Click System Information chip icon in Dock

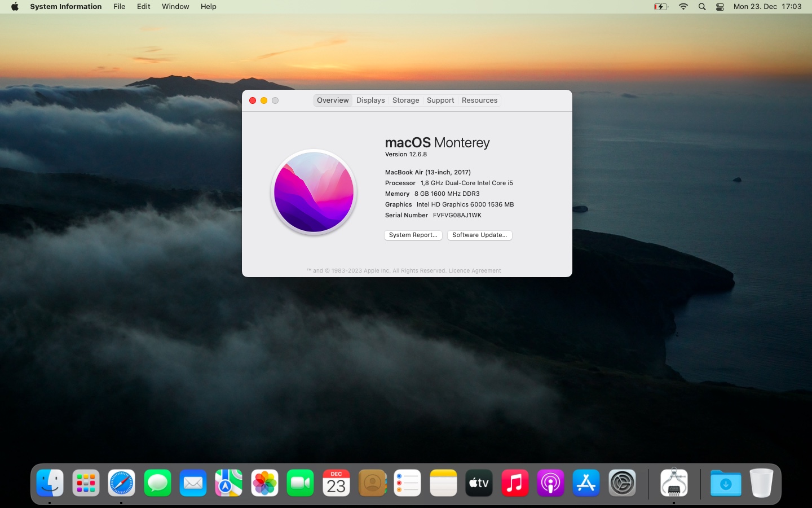[x=674, y=483]
